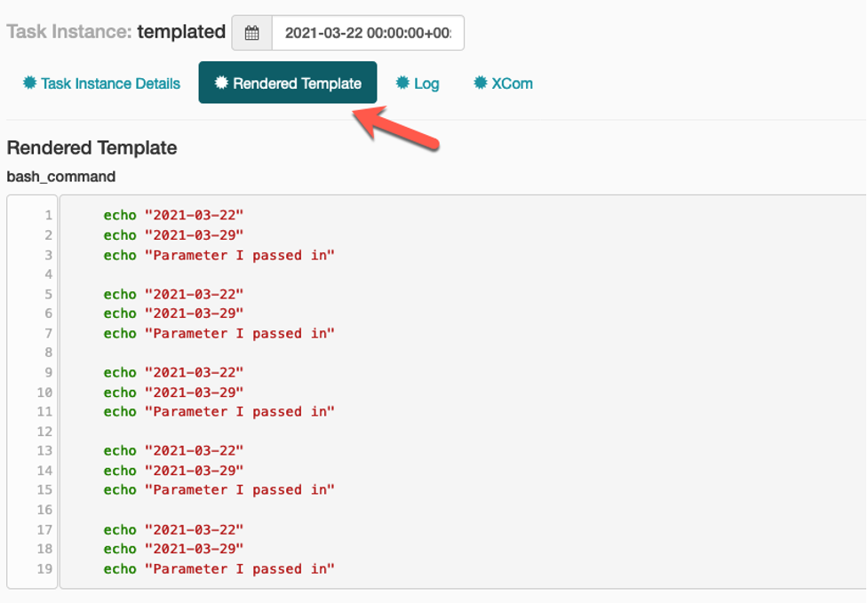
Task: Click the burst icon beside Log
Action: (402, 83)
